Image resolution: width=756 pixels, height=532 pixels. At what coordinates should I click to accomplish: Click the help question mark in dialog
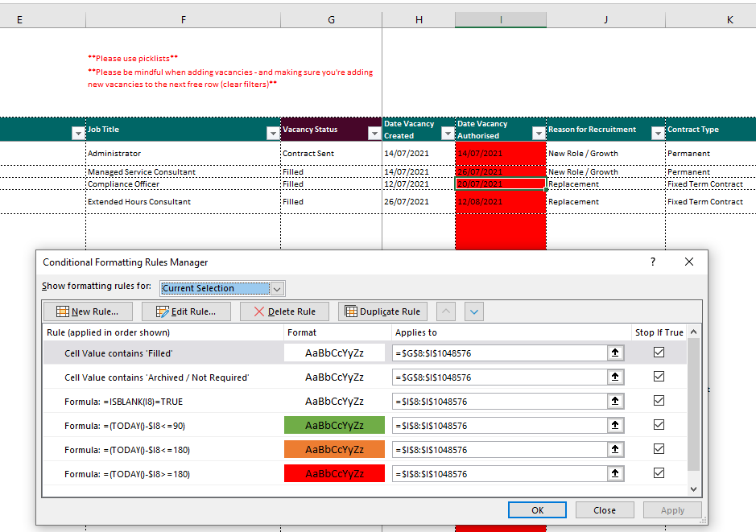tap(653, 262)
